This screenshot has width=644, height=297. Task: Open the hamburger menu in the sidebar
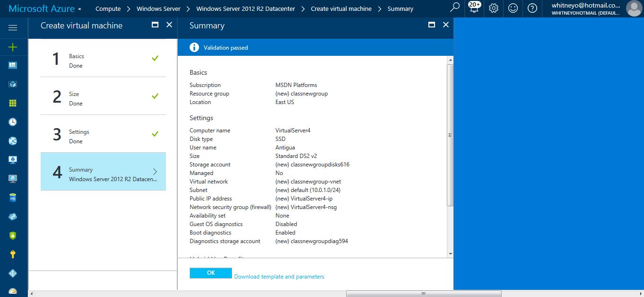[13, 28]
